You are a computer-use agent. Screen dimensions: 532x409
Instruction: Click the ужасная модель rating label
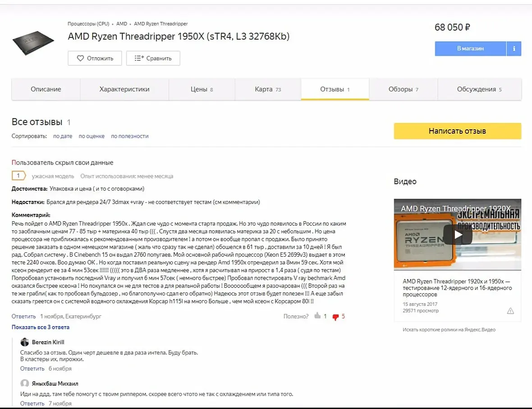point(53,176)
